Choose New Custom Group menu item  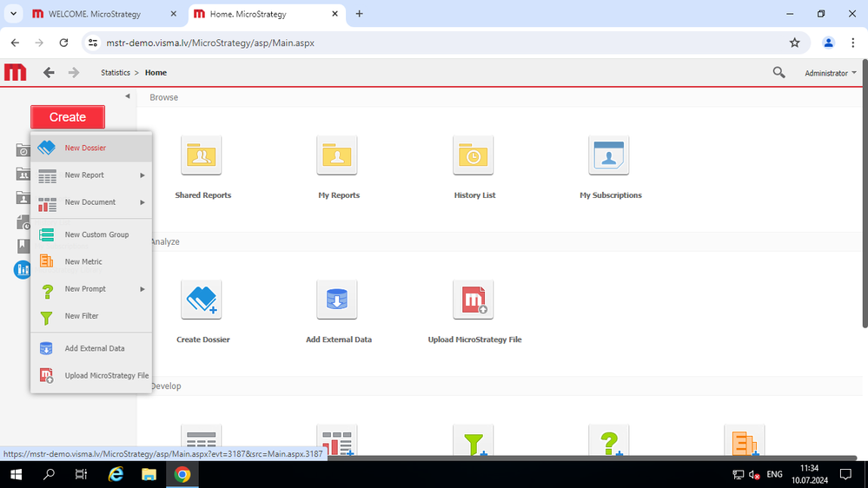click(91, 234)
